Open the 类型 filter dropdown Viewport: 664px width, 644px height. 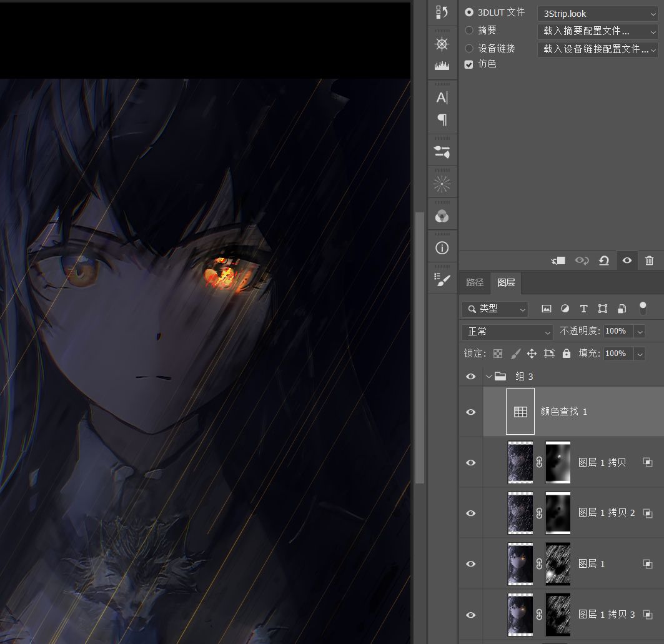pyautogui.click(x=495, y=309)
